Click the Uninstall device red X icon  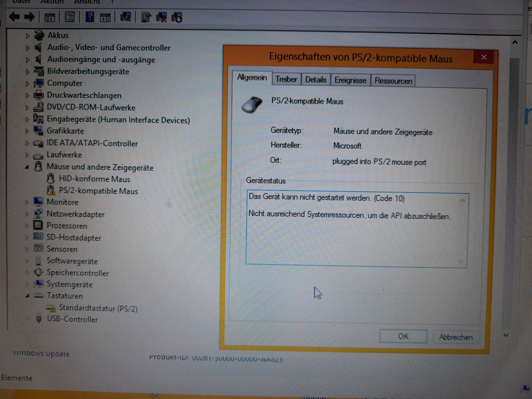point(162,18)
